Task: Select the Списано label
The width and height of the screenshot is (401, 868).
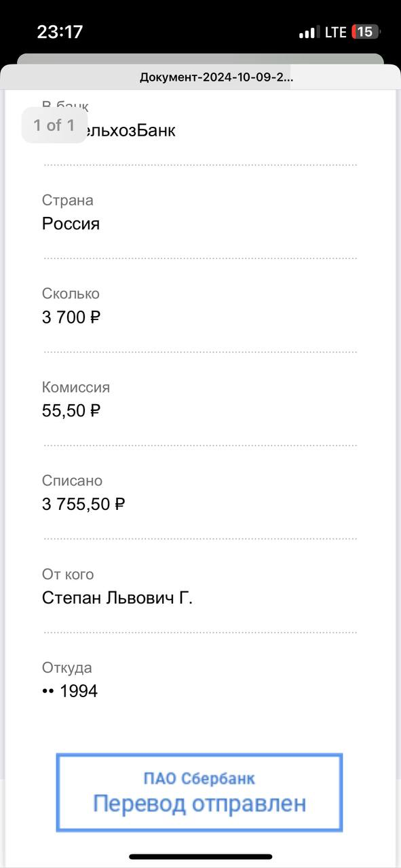Action: [72, 481]
